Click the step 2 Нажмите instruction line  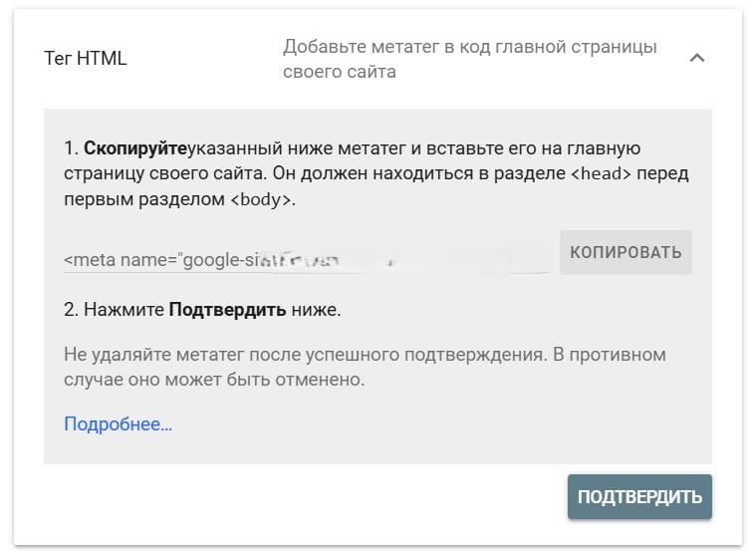click(x=202, y=310)
